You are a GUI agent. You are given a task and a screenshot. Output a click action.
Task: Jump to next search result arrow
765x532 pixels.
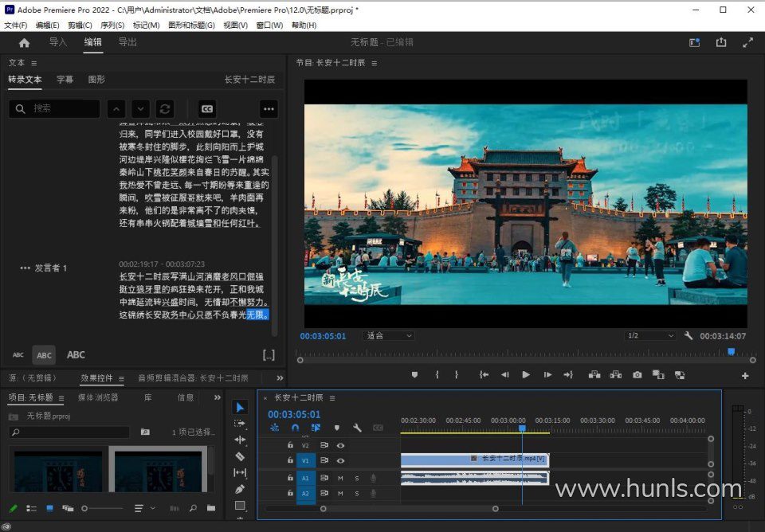140,109
